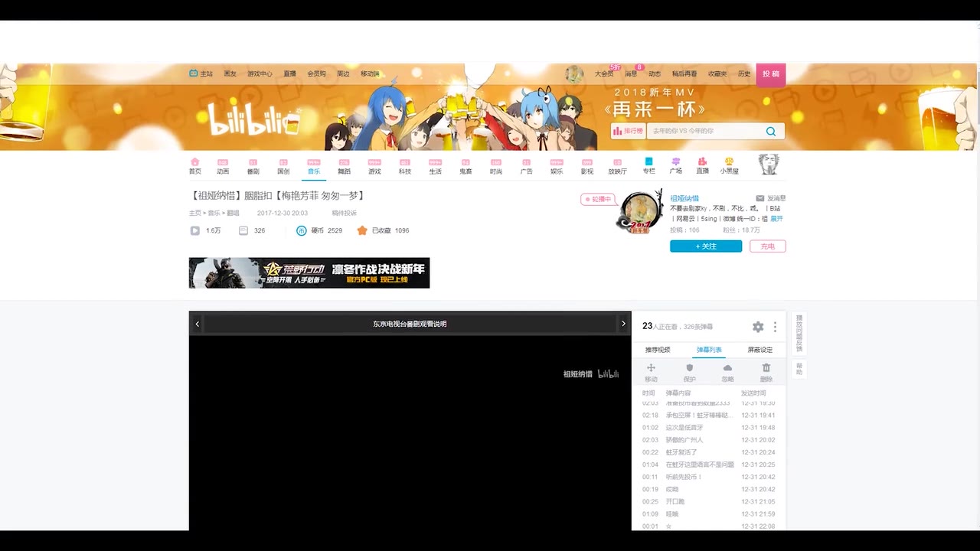Click the 帮助 help side button
Screen dimensions: 980x551
799,369
